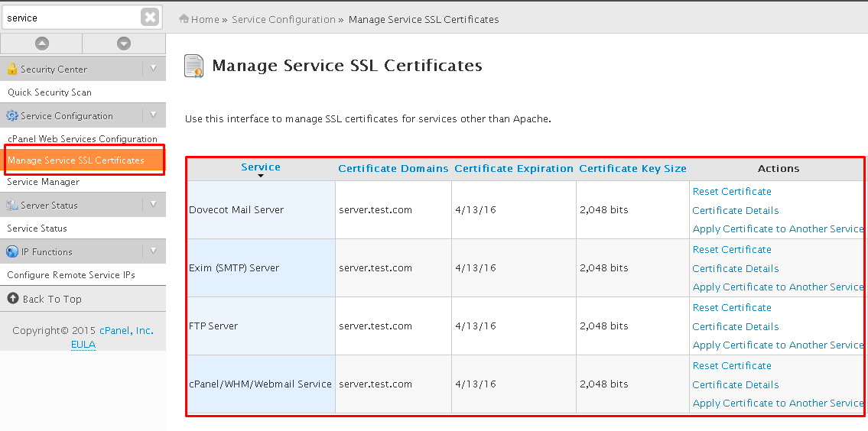868x431 pixels.
Task: Clear the search box with the X icon
Action: 149,17
